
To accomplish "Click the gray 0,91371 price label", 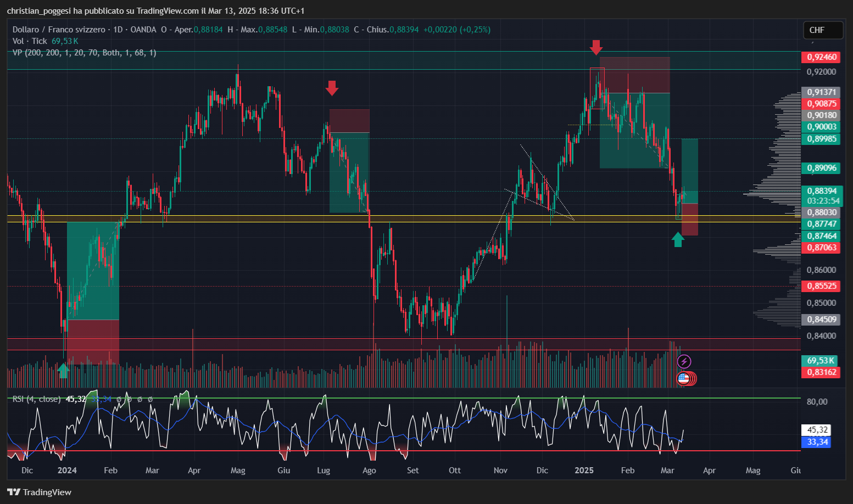I will (822, 92).
